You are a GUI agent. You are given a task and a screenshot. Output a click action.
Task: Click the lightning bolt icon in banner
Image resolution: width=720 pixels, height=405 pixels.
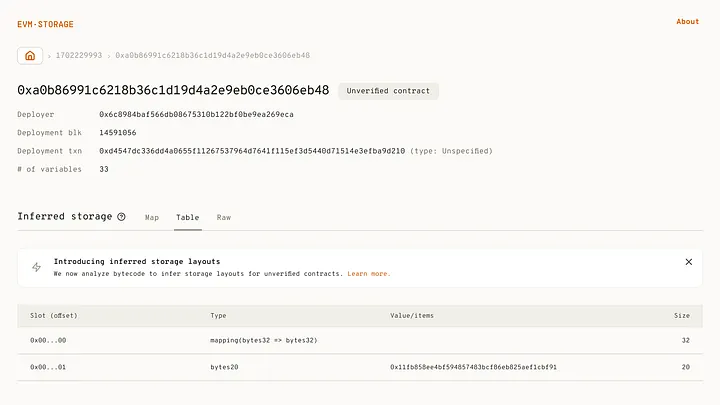(37, 267)
